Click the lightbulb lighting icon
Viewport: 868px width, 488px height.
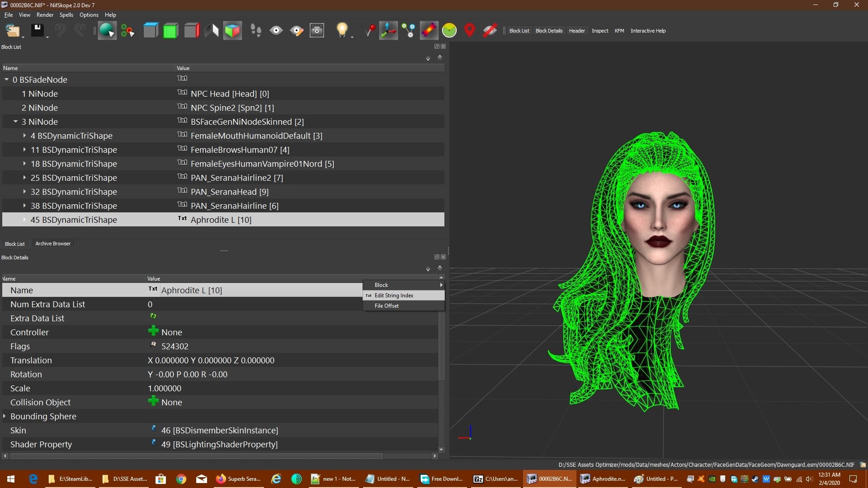pos(342,30)
